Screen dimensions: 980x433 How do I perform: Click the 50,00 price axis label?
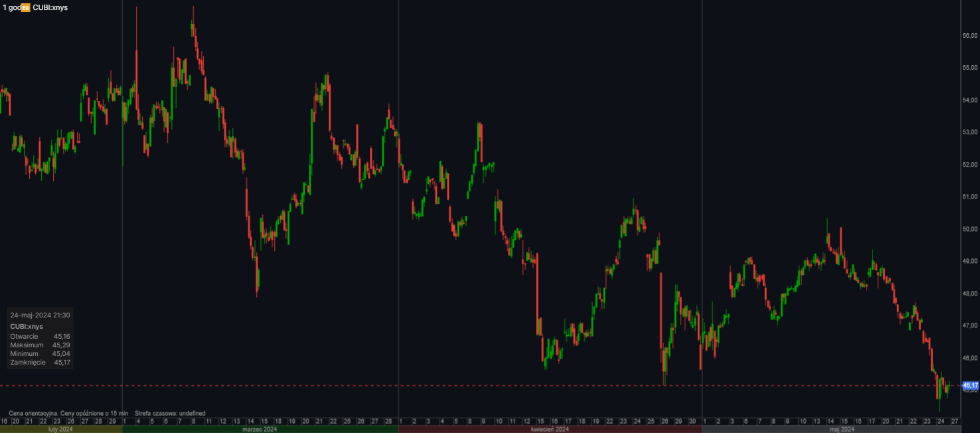click(x=969, y=229)
